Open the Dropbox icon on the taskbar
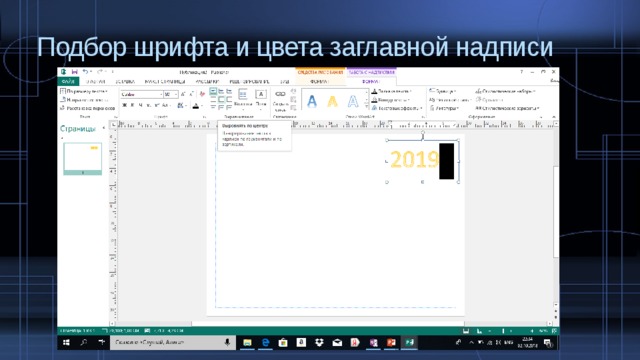 point(319,342)
